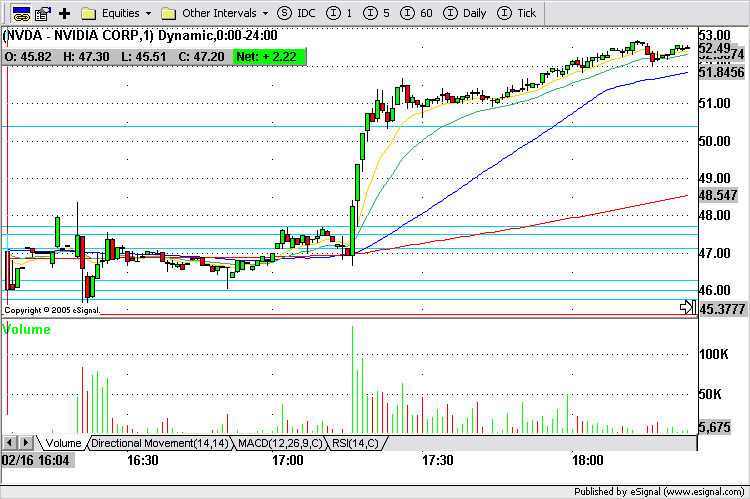Click the green Volume study label
This screenshot has height=499, width=750.
pyautogui.click(x=26, y=329)
